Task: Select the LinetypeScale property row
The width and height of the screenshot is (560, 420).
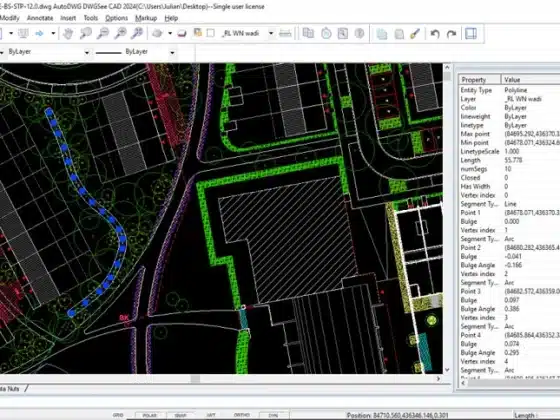Action: [509, 151]
